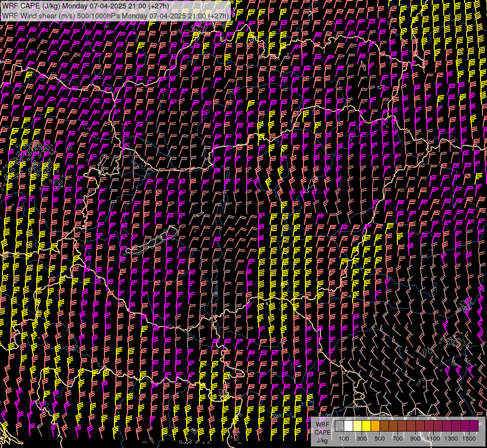This screenshot has width=487, height=448.
Task: Pick the bright yellow legend swatch at 300
Action: [367, 426]
